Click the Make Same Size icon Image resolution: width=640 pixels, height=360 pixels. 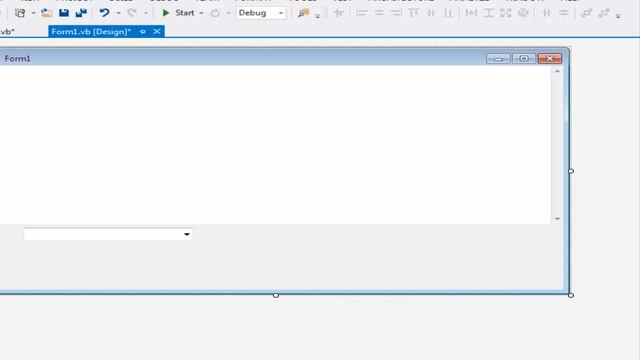506,13
